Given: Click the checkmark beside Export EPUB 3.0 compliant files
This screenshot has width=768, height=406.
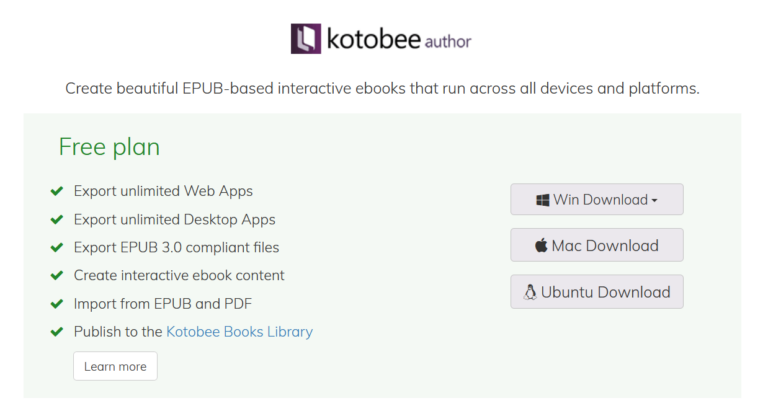Looking at the screenshot, I should [x=56, y=247].
